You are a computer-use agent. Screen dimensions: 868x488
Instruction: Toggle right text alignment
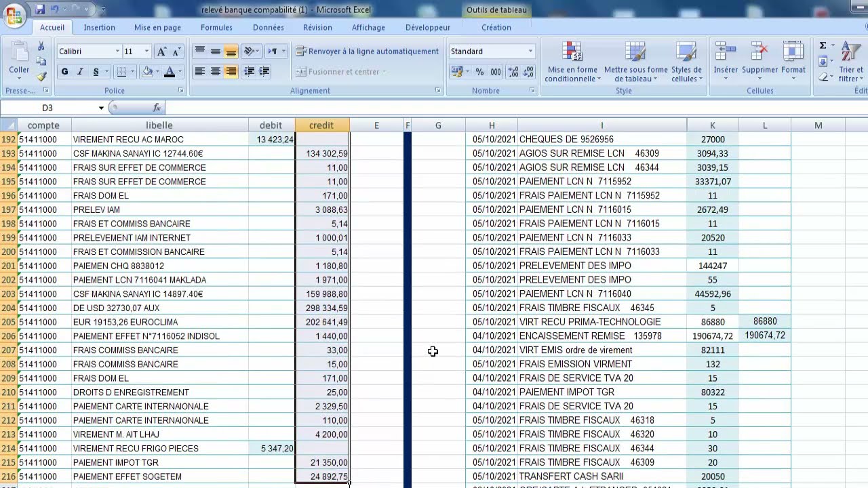[231, 72]
